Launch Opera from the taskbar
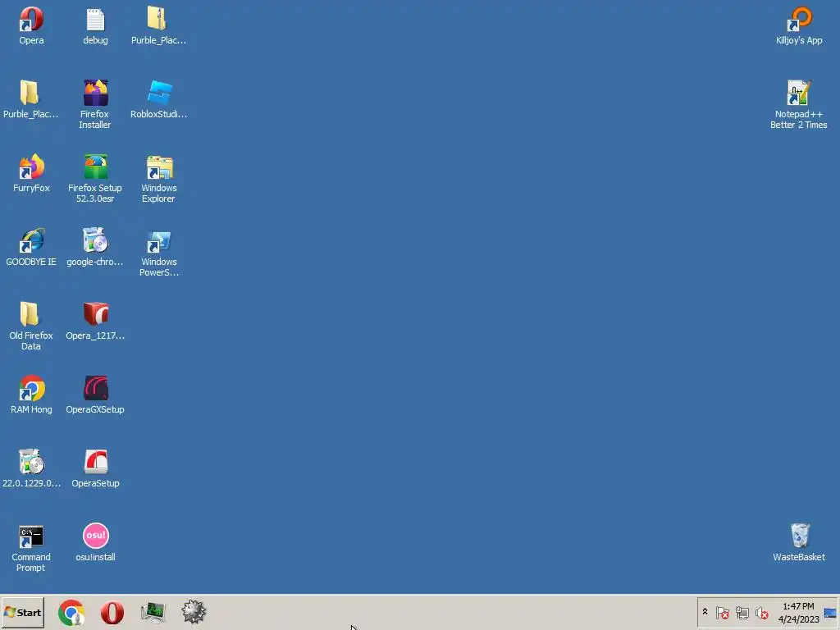The width and height of the screenshot is (840, 630). click(112, 613)
